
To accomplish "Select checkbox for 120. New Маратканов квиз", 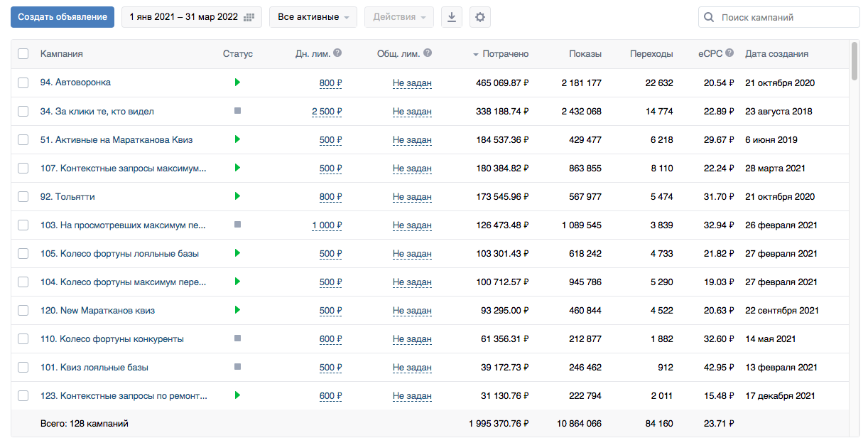I will pos(23,310).
